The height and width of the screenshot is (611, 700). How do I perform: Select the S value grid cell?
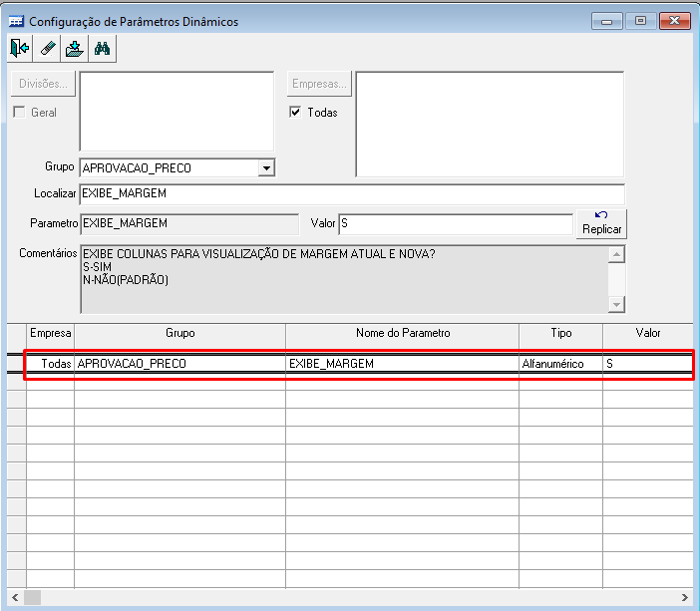click(648, 364)
